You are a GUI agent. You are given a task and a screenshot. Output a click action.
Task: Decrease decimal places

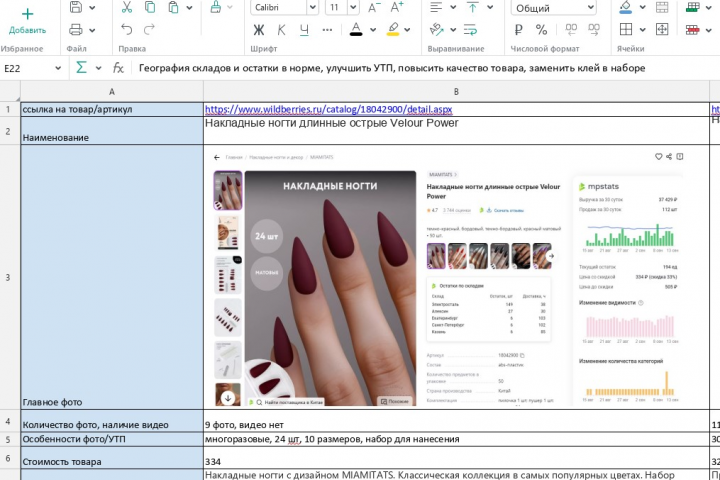click(571, 30)
